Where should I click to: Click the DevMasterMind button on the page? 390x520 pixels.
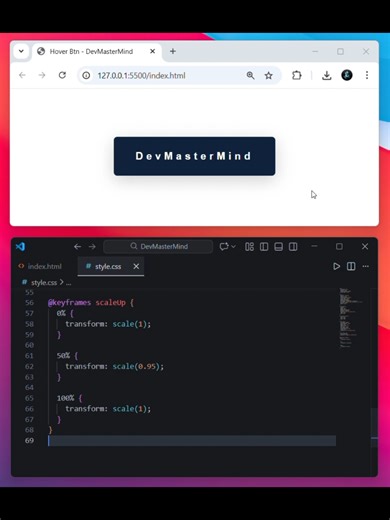194,156
